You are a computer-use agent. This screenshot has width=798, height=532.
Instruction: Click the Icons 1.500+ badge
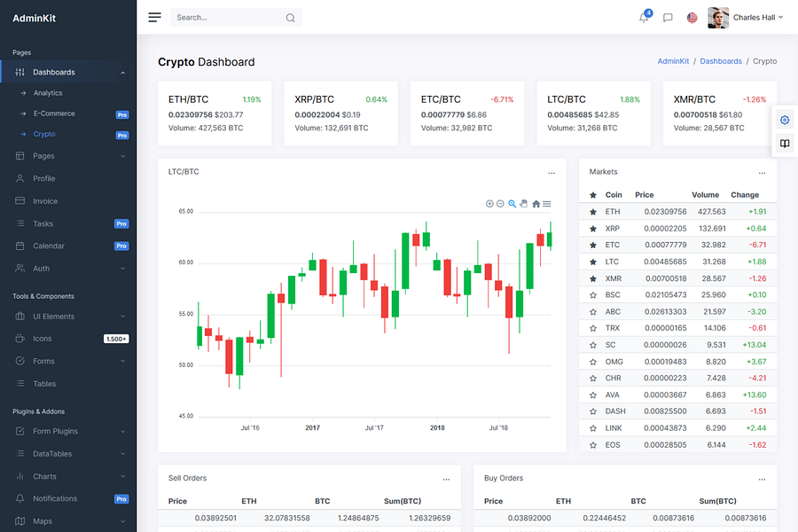tap(116, 339)
